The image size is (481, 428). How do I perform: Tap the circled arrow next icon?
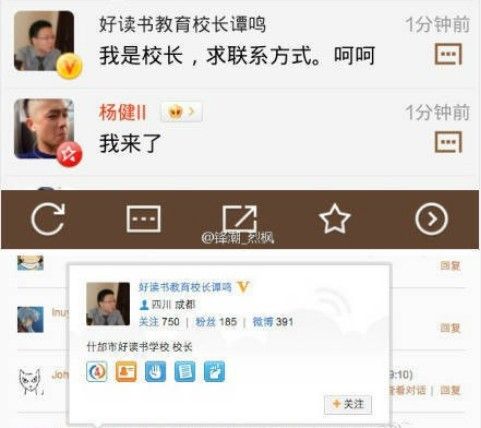(431, 219)
